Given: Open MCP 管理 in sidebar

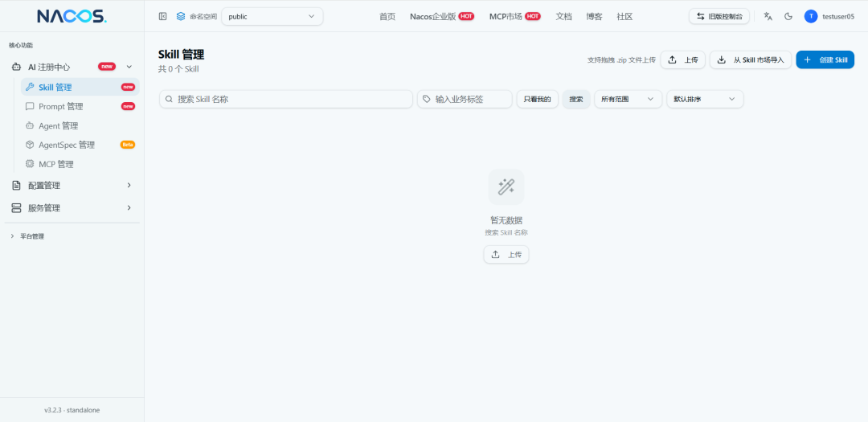Looking at the screenshot, I should click(80, 164).
